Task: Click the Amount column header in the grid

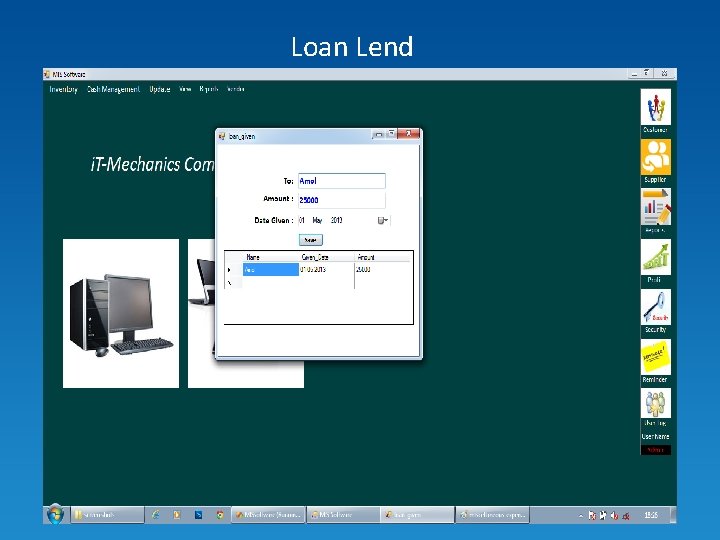Action: (382, 257)
